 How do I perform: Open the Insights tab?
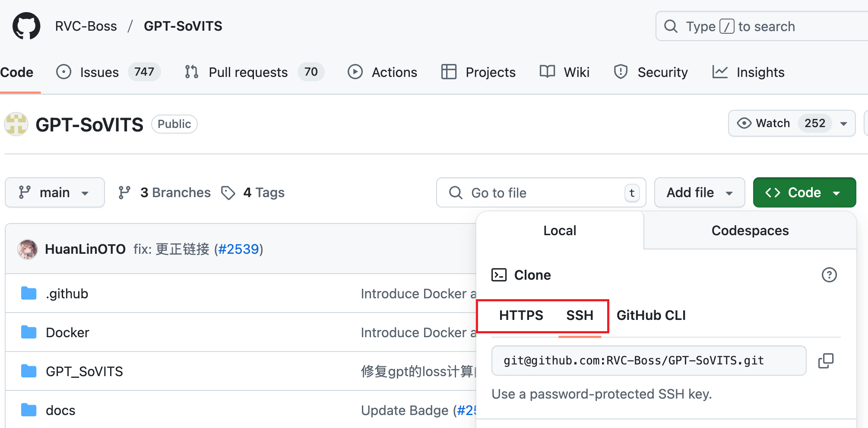click(748, 72)
